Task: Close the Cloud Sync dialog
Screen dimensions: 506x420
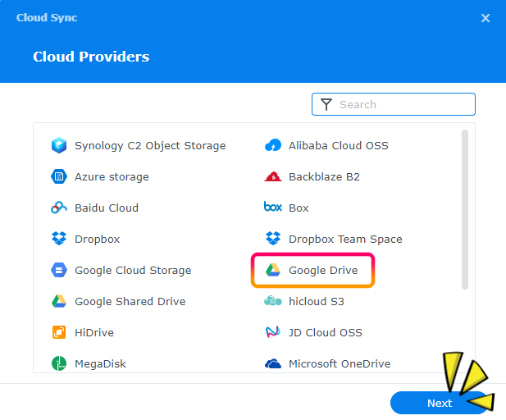Action: coord(485,18)
